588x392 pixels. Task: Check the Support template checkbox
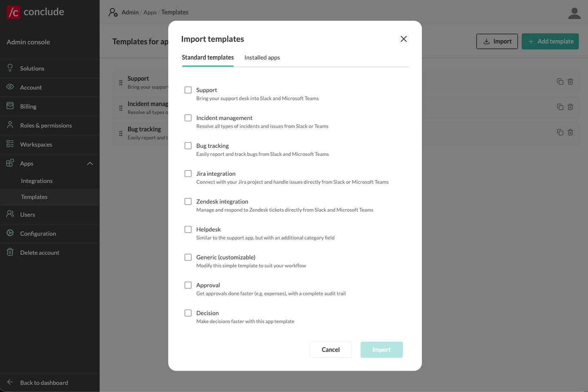(x=188, y=90)
